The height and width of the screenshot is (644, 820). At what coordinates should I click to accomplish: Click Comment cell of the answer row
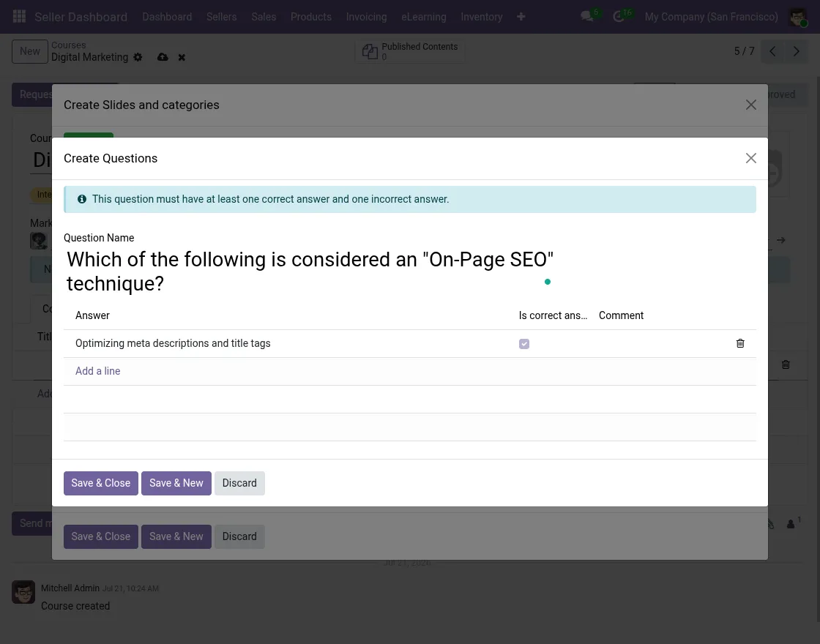pos(662,343)
